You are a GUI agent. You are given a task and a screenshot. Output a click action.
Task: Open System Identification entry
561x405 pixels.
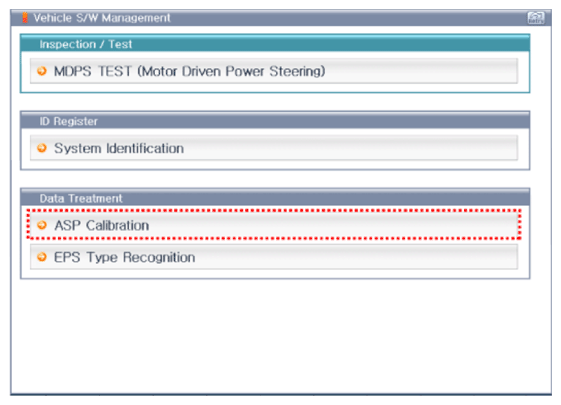274,148
